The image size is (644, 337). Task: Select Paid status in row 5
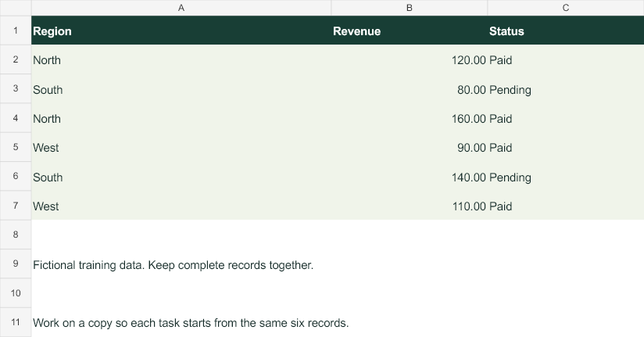tap(566, 147)
